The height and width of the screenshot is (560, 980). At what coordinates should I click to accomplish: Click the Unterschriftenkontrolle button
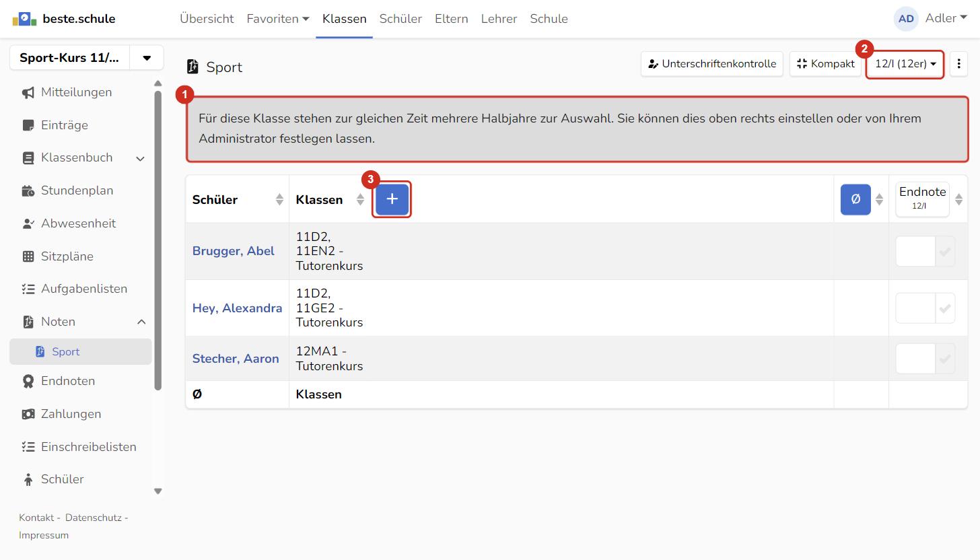tap(712, 64)
